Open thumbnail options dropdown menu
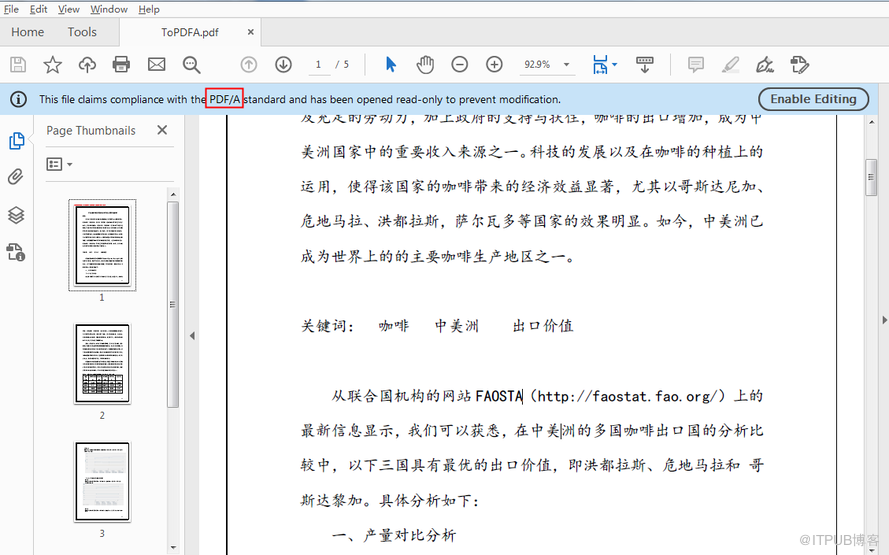 60,164
